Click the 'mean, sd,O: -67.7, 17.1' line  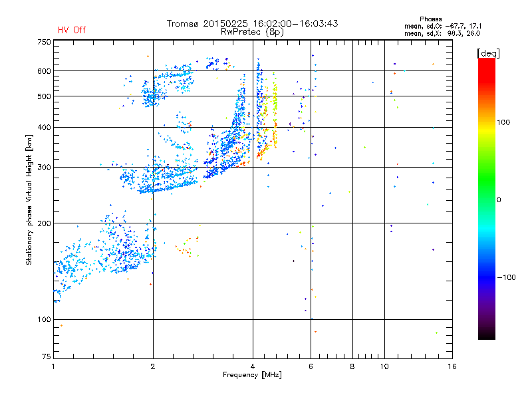[x=443, y=26]
